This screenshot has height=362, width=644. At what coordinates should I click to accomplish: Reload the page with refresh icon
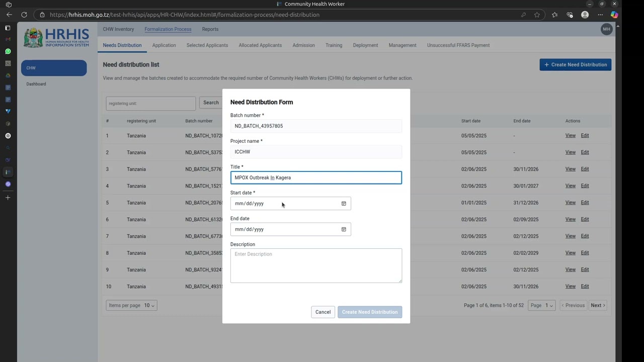click(x=24, y=15)
